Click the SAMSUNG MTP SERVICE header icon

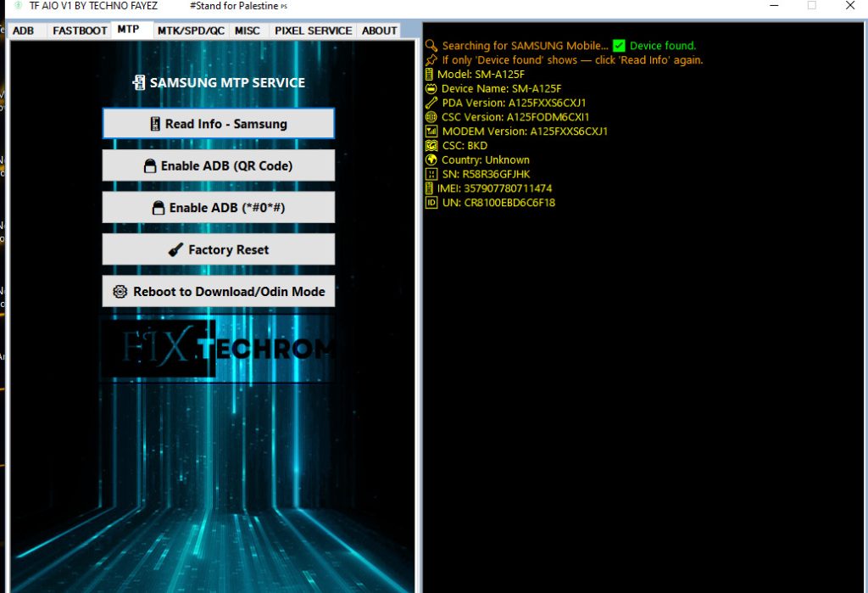(x=139, y=82)
